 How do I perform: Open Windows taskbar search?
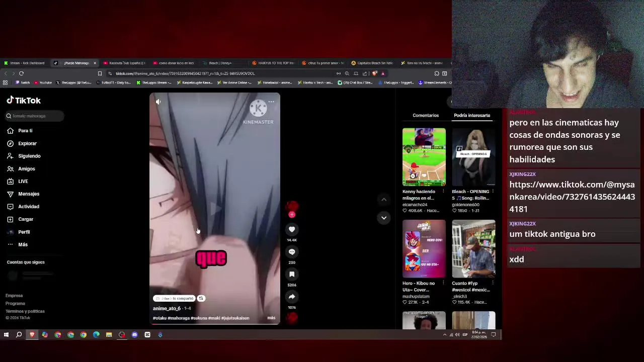click(19, 335)
